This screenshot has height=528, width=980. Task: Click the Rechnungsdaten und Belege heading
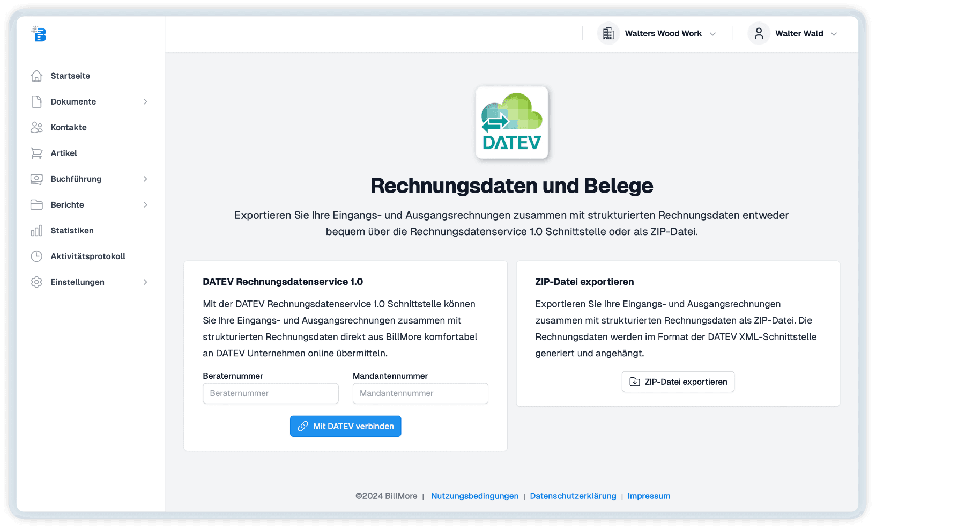(x=511, y=186)
